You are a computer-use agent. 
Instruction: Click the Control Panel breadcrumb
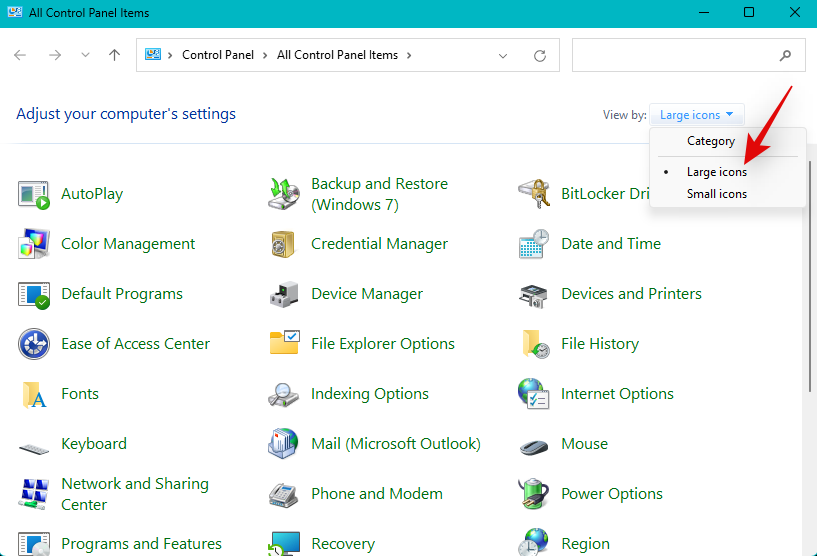(217, 56)
